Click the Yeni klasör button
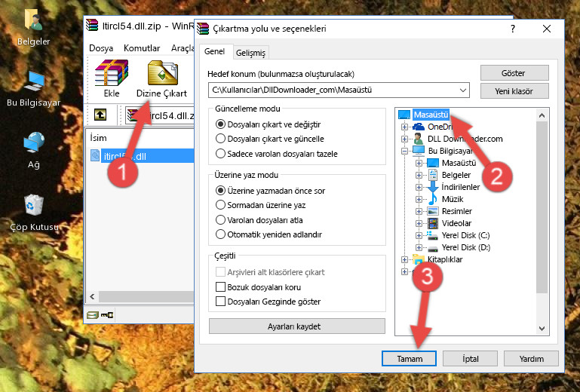The width and height of the screenshot is (580, 392). (514, 91)
